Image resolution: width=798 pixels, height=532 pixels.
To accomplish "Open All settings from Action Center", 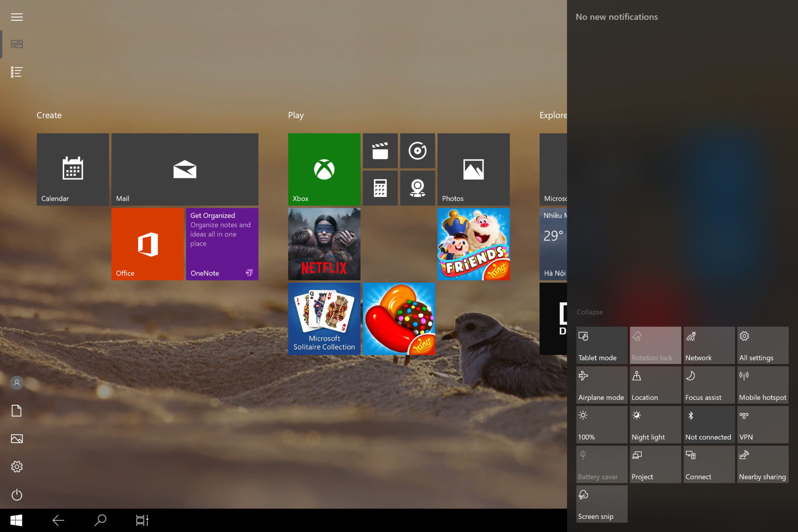I will (x=762, y=345).
